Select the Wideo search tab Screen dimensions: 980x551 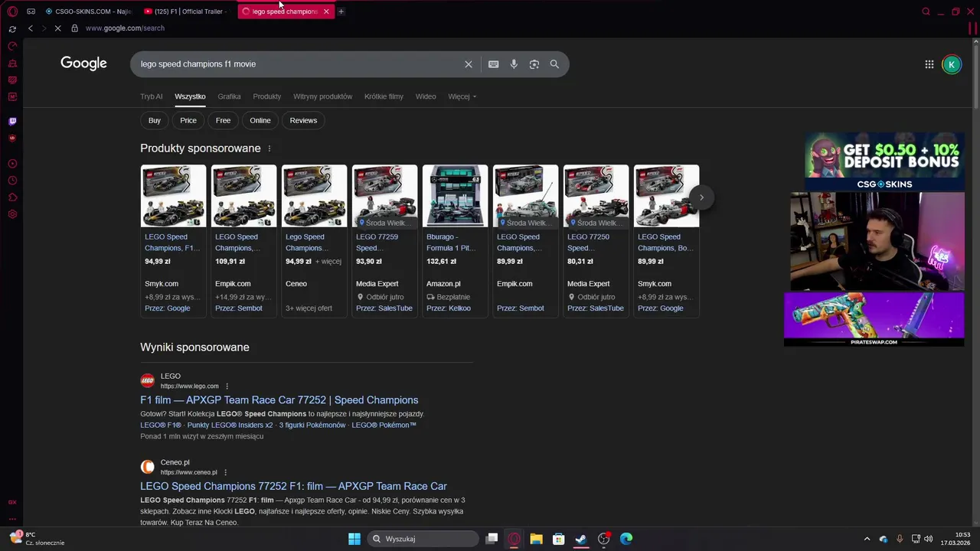pyautogui.click(x=426, y=96)
